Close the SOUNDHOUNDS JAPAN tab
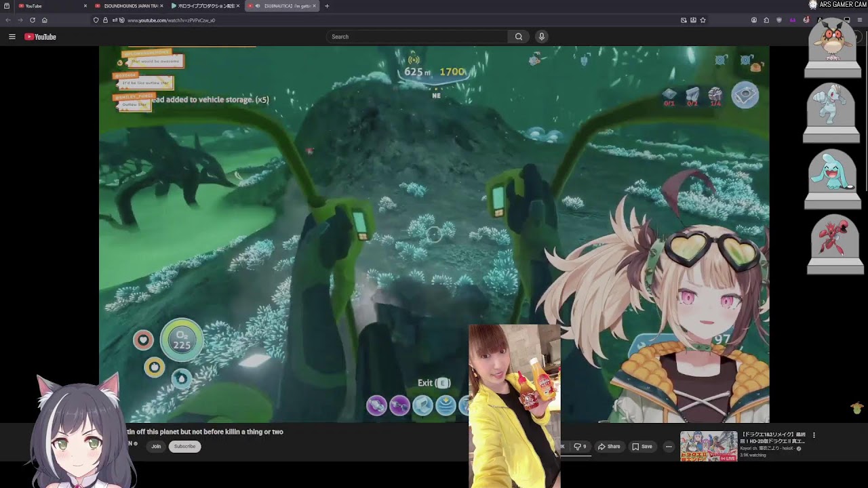Viewport: 868px width, 488px height. (x=161, y=6)
